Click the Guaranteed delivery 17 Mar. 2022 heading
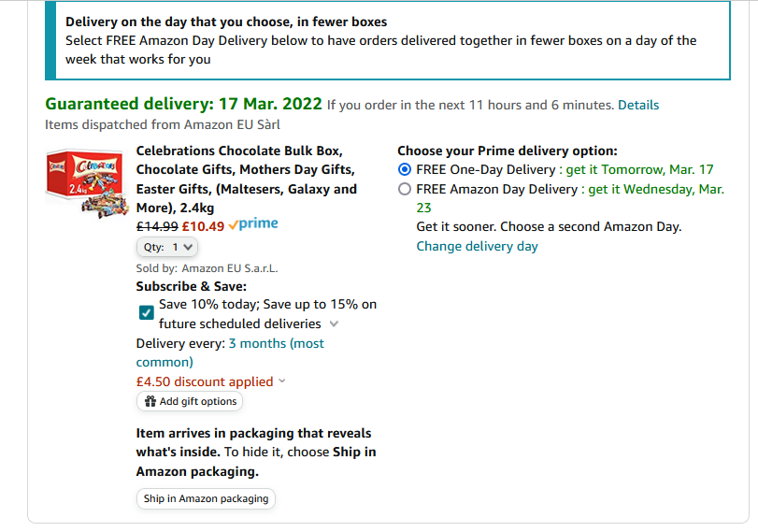The width and height of the screenshot is (758, 532). coord(183,104)
